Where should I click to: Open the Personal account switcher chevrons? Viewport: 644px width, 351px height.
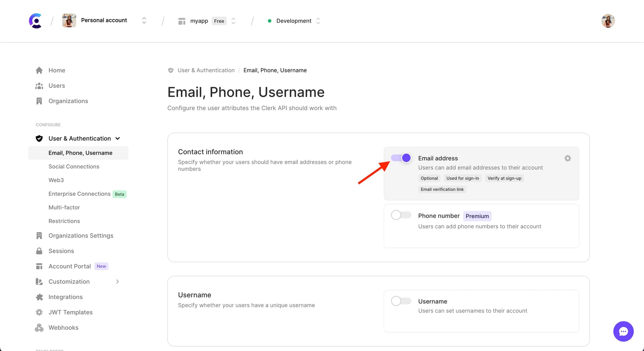[144, 20]
